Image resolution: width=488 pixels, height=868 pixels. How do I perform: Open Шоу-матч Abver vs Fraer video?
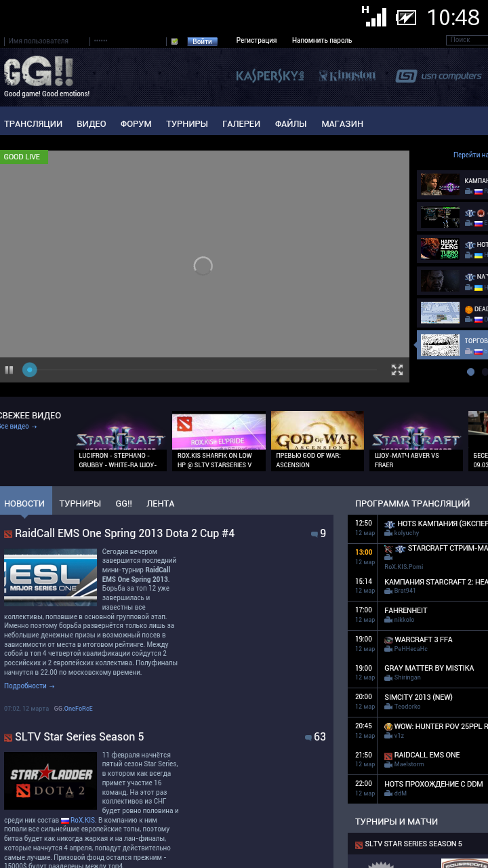pos(417,441)
